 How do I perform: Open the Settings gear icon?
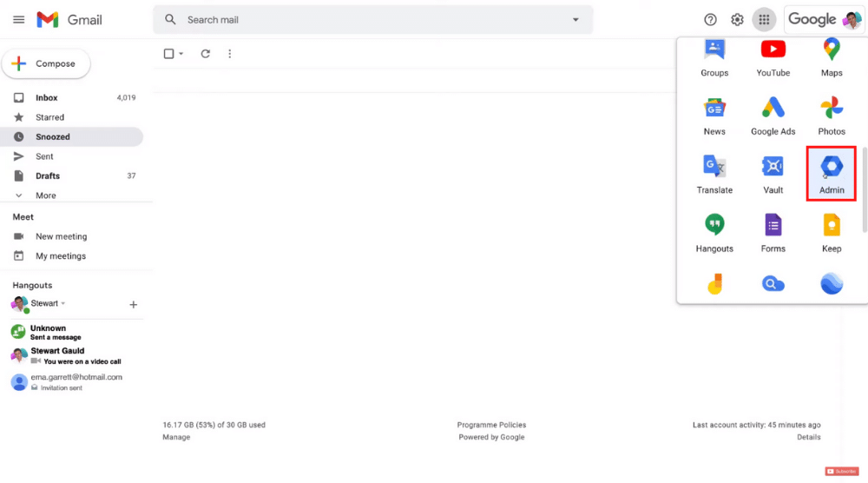tap(737, 20)
